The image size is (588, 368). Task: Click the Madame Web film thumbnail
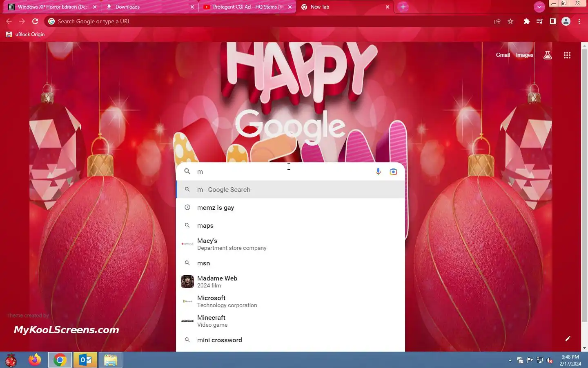(x=187, y=282)
